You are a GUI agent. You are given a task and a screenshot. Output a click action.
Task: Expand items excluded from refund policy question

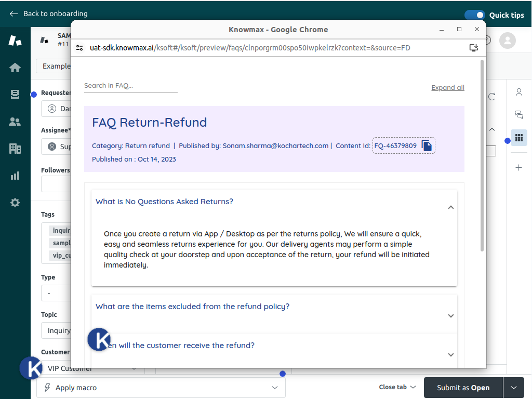[x=450, y=316]
